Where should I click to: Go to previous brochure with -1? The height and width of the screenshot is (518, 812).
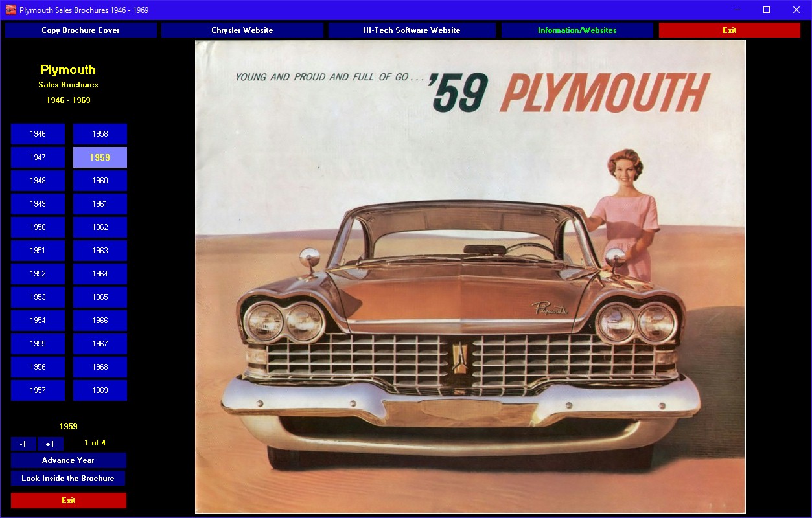(23, 444)
